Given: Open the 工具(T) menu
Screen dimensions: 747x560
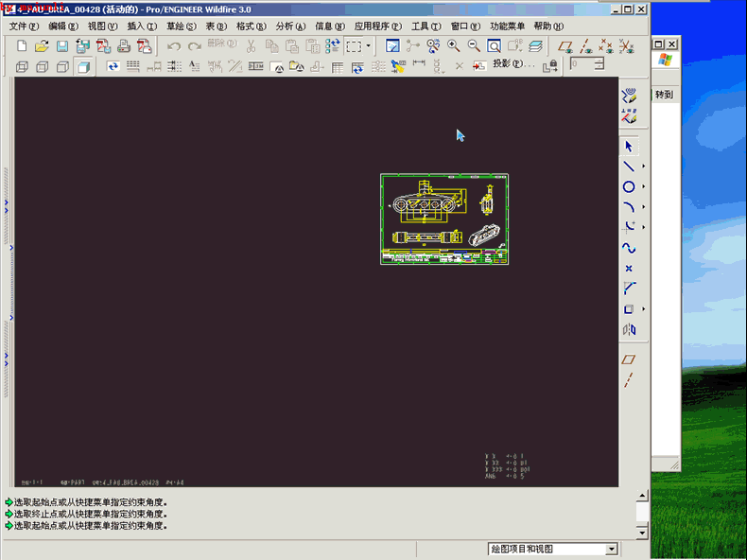Looking at the screenshot, I should [426, 26].
